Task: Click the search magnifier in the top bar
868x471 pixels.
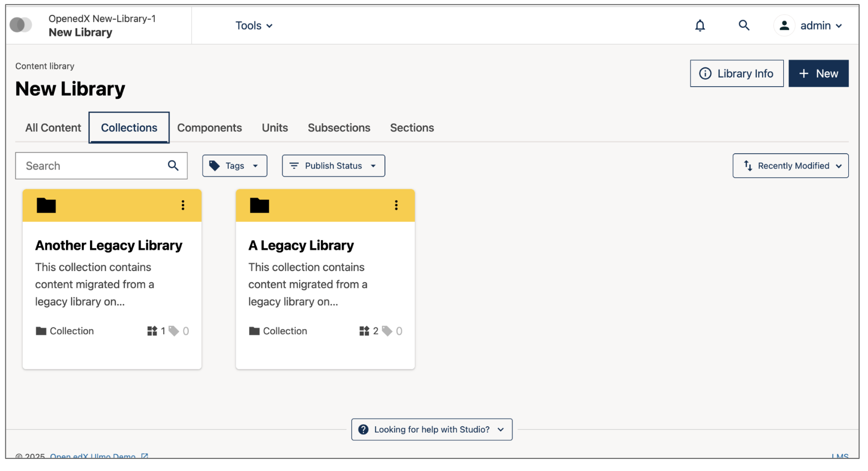Action: click(744, 25)
